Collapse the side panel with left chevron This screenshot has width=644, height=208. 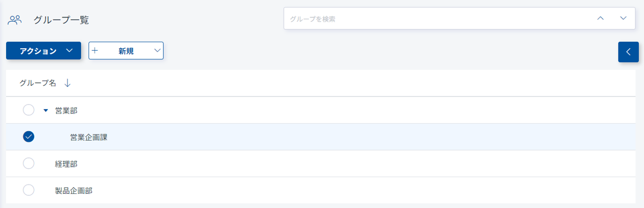(628, 52)
